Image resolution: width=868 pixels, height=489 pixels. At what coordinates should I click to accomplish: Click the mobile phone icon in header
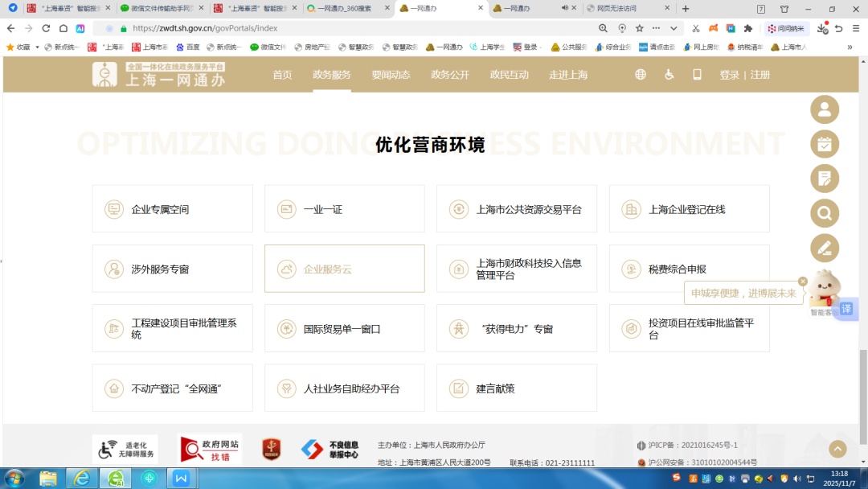tap(697, 75)
